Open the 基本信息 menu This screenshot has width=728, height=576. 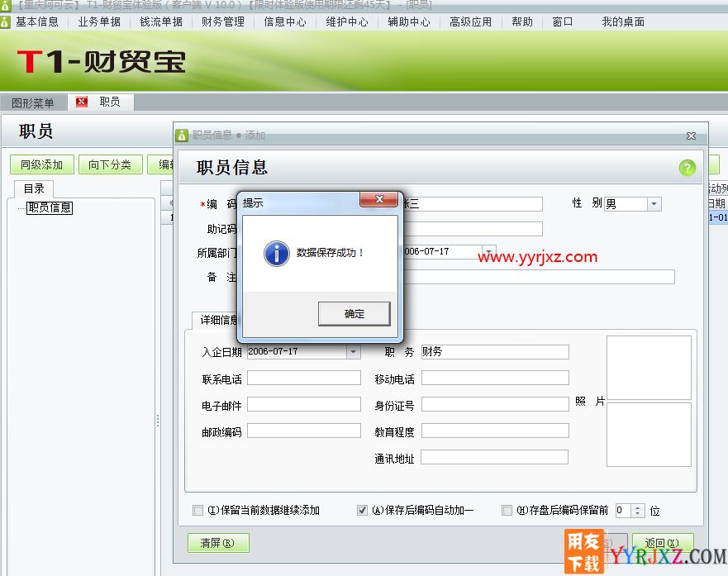pos(37,21)
